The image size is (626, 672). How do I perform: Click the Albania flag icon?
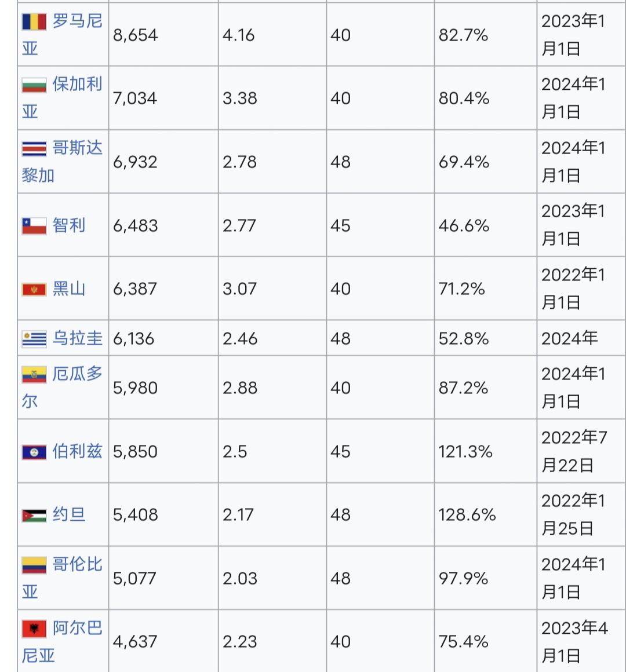pos(34,629)
